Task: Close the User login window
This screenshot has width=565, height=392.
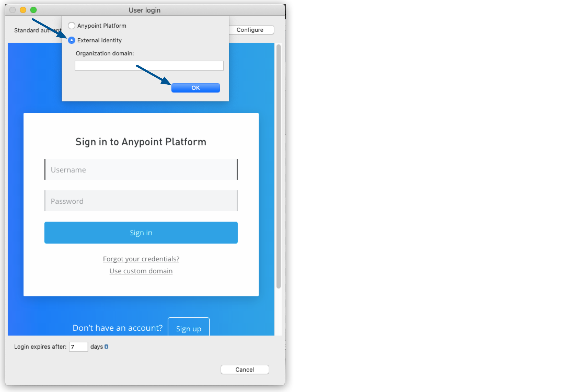Action: (x=12, y=10)
